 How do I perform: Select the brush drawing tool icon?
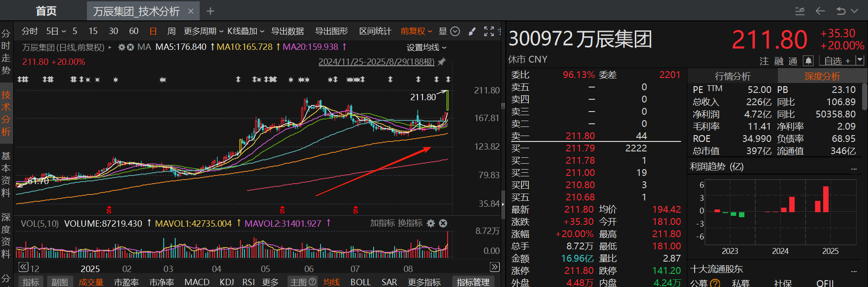472,31
